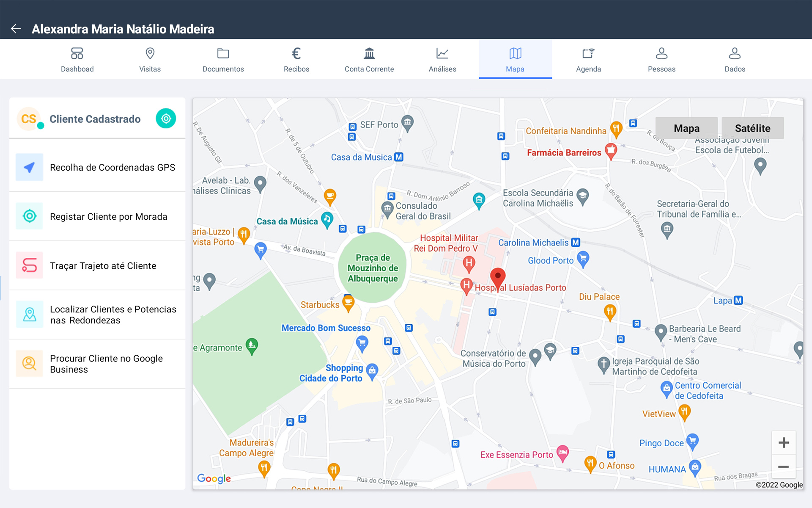
Task: Click the Praça de Mouzinho de Albuquerque label
Action: [x=373, y=268]
